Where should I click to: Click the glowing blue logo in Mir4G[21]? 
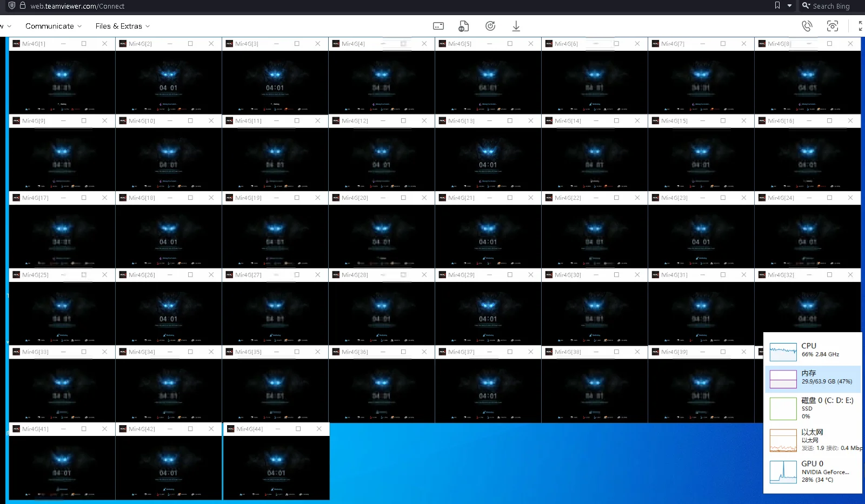point(488,228)
